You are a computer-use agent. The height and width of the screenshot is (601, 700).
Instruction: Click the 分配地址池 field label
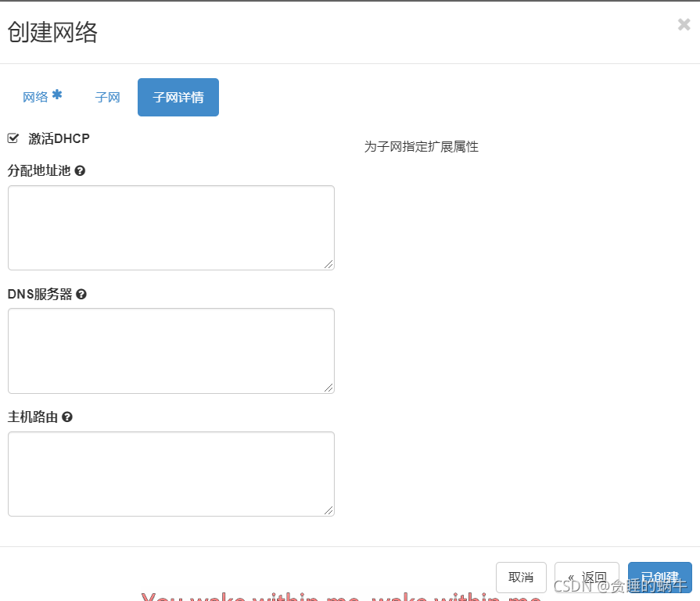click(x=39, y=170)
